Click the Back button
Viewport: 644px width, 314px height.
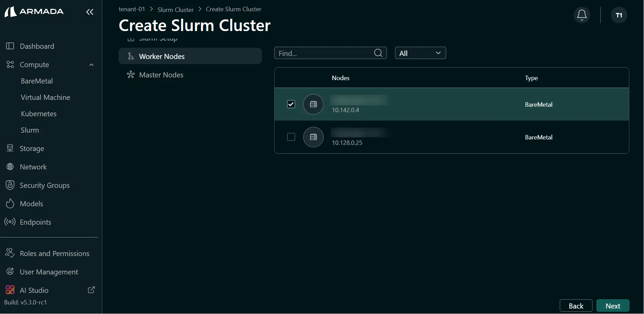pos(576,306)
